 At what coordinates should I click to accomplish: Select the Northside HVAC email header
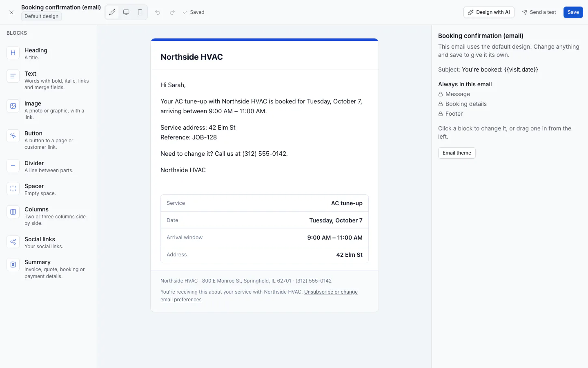point(265,56)
